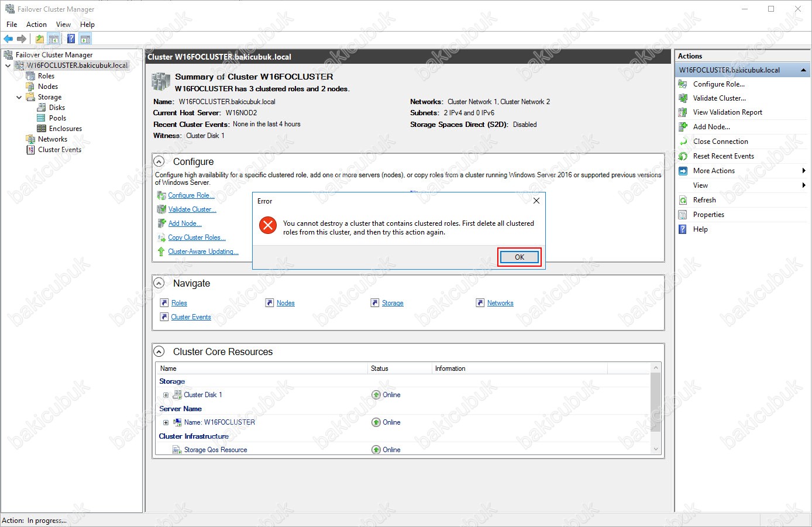Click the Copy Cluster Roles... link
This screenshot has width=812, height=527.
tap(197, 237)
